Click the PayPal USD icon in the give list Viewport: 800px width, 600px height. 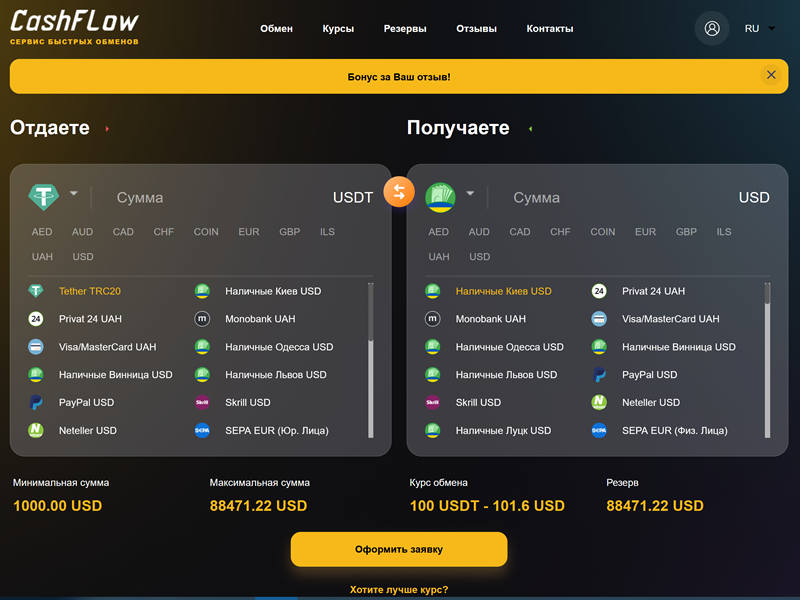pos(36,403)
